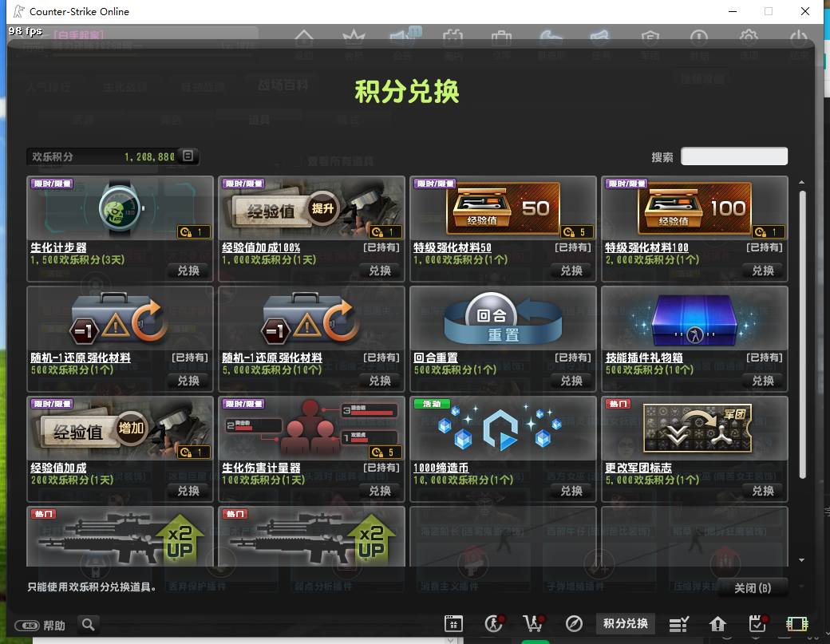
Task: Open the shopping cart icon
Action: tap(534, 624)
